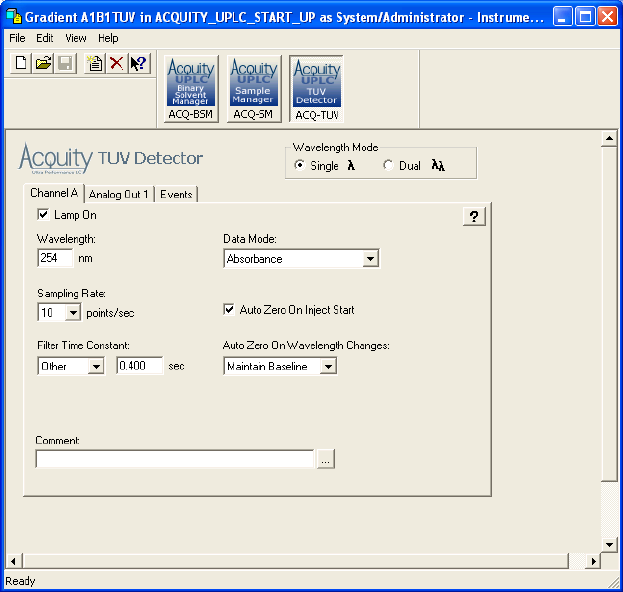The image size is (623, 592).
Task: Minimize the Instrument Method window
Action: [x=562, y=17]
